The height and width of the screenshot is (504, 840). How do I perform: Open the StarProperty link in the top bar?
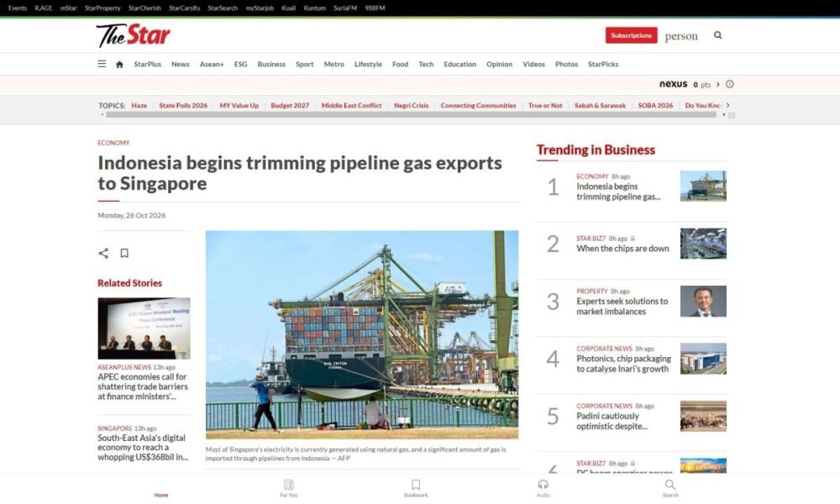coord(102,8)
